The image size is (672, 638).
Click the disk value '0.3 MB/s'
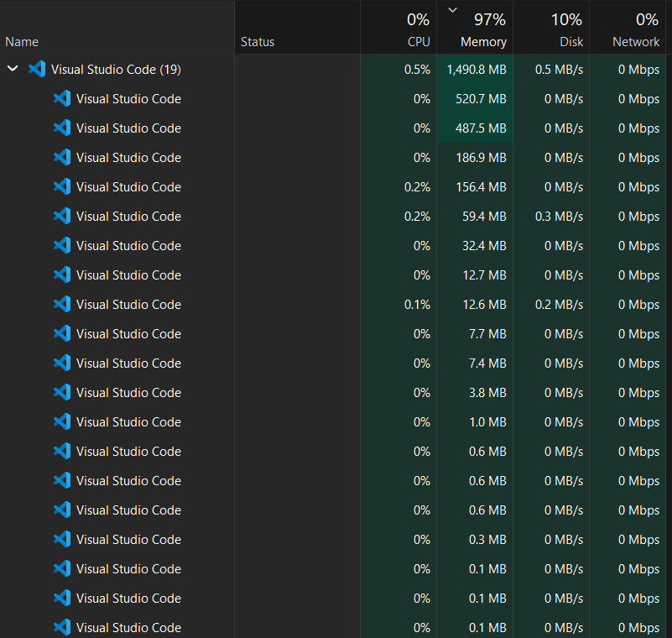560,216
